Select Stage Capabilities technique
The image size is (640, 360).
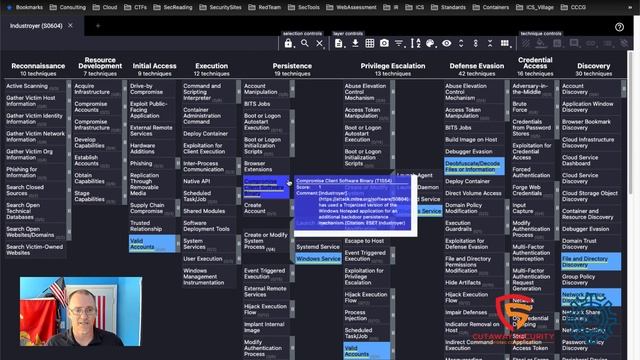[97, 196]
